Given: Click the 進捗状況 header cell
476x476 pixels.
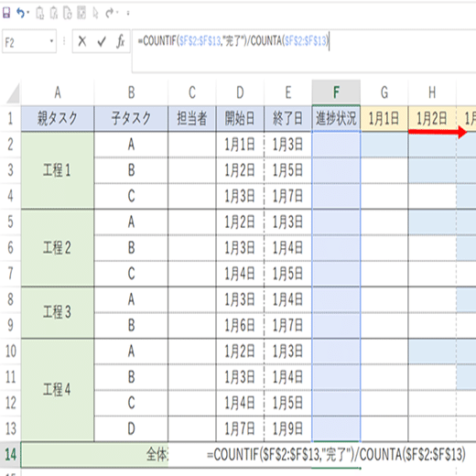Looking at the screenshot, I should (336, 118).
